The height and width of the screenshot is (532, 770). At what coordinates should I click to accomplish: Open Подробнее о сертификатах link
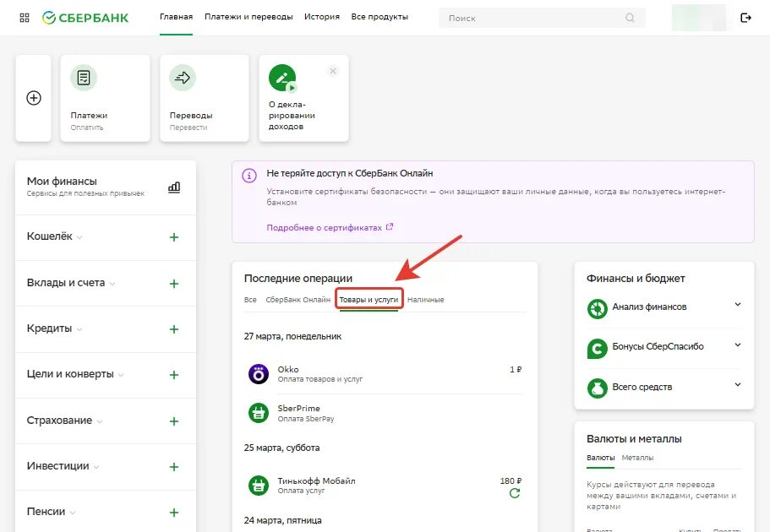(x=330, y=228)
